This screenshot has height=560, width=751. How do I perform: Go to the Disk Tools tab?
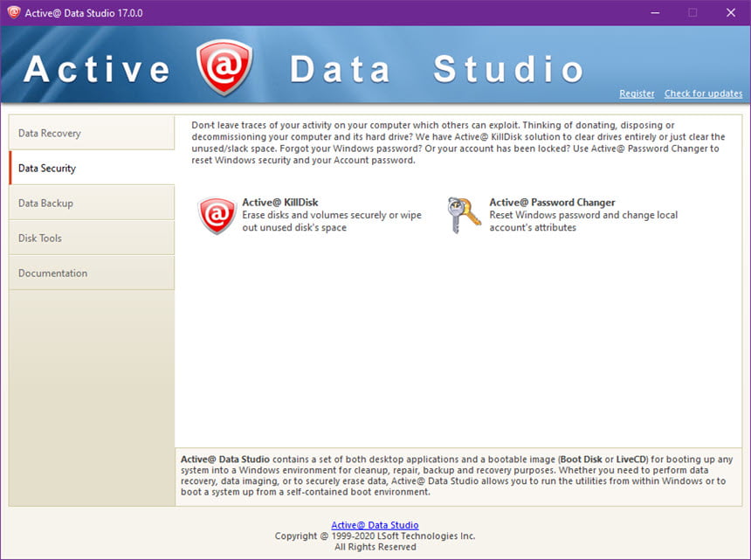click(92, 238)
